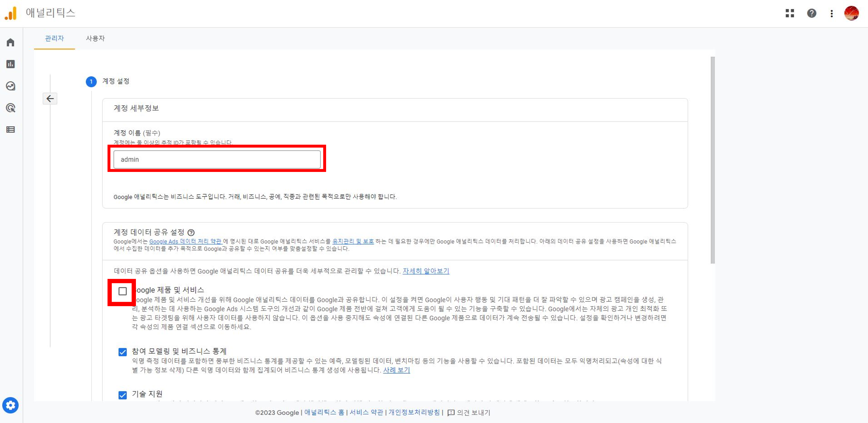Switch to the 사용자 tab
868x423 pixels.
95,38
